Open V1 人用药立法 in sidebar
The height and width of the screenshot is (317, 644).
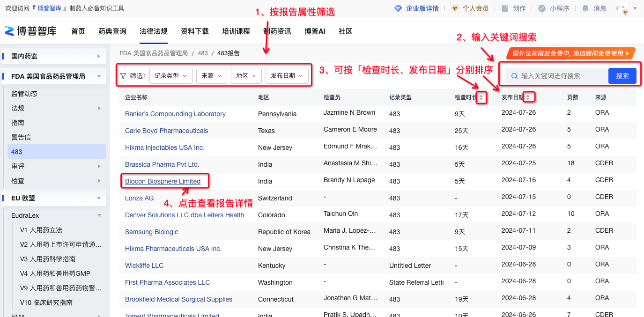(x=41, y=230)
